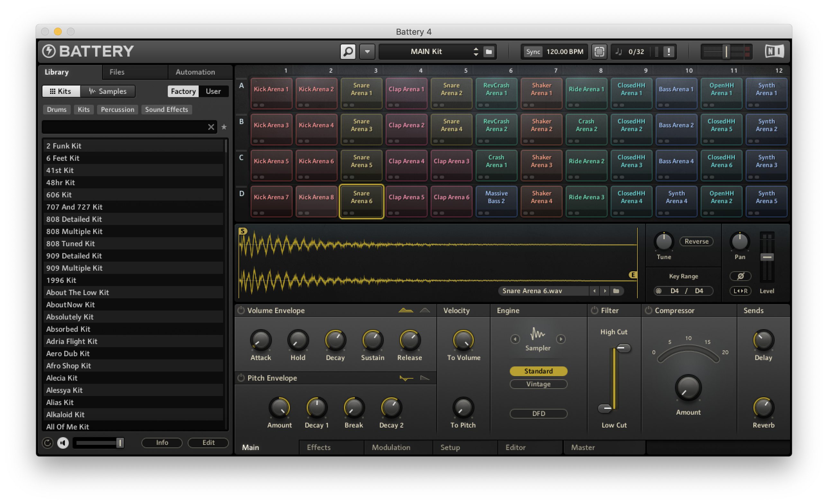Select the AHD envelope shape icon
This screenshot has height=504, width=828.
pyautogui.click(x=425, y=310)
